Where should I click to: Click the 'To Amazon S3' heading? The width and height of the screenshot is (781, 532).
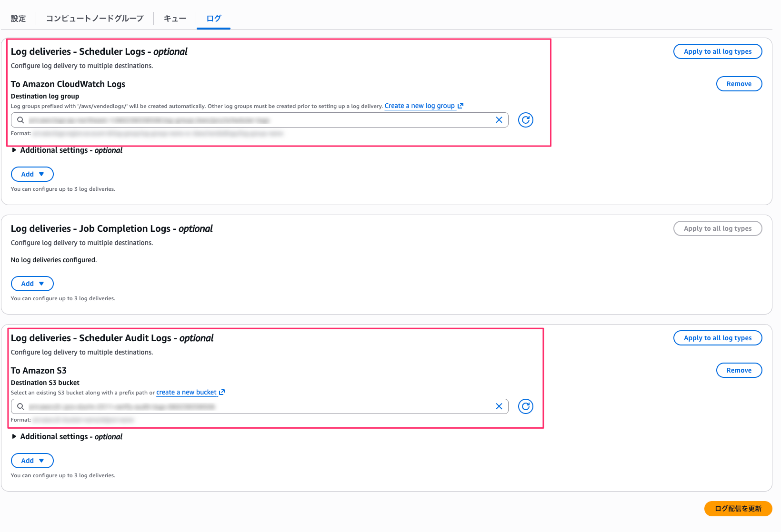coord(39,371)
